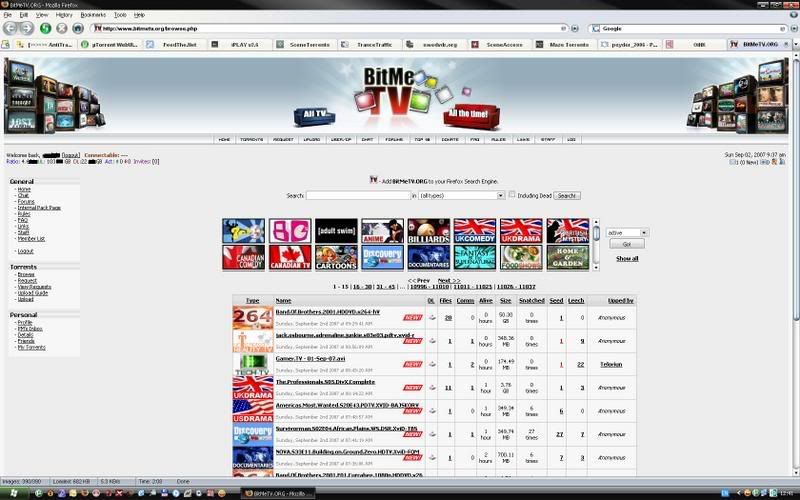Download icon for The.Professionals.S05.DivX.Complete row
800x500 pixels.
point(432,388)
